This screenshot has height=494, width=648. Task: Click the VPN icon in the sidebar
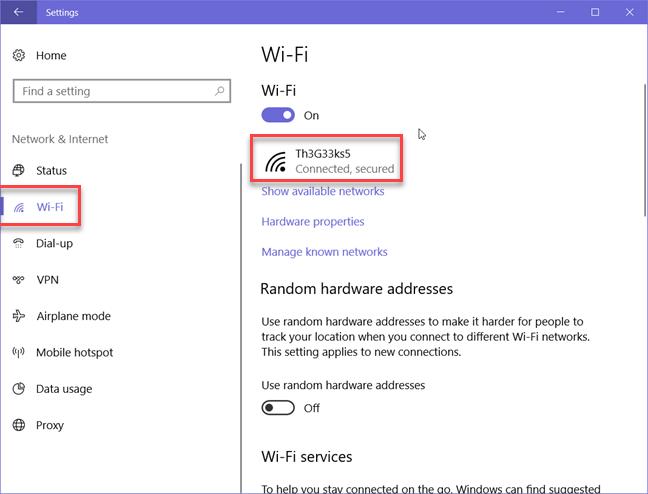click(x=18, y=279)
